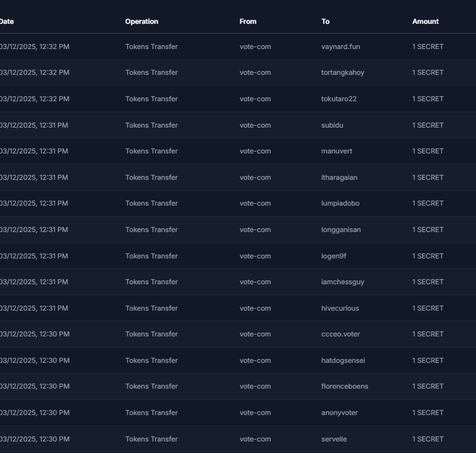Open recipient iamchessguy
476x453 pixels.
(x=343, y=282)
